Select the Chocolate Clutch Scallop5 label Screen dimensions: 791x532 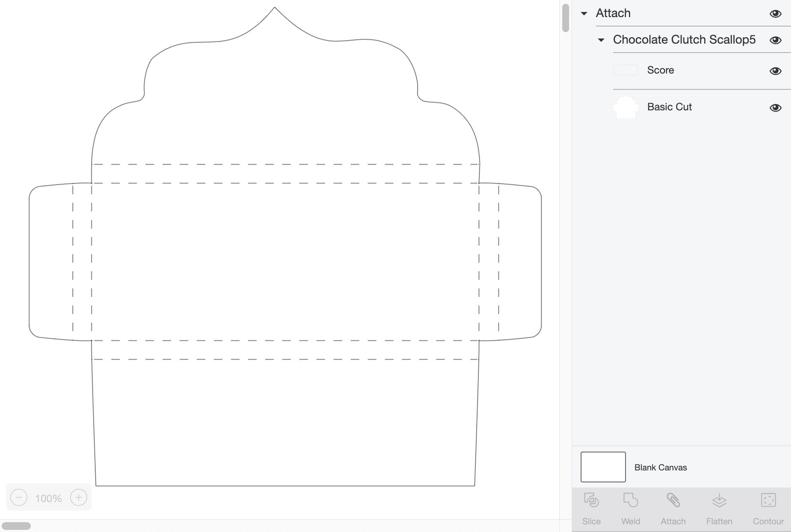pos(684,40)
